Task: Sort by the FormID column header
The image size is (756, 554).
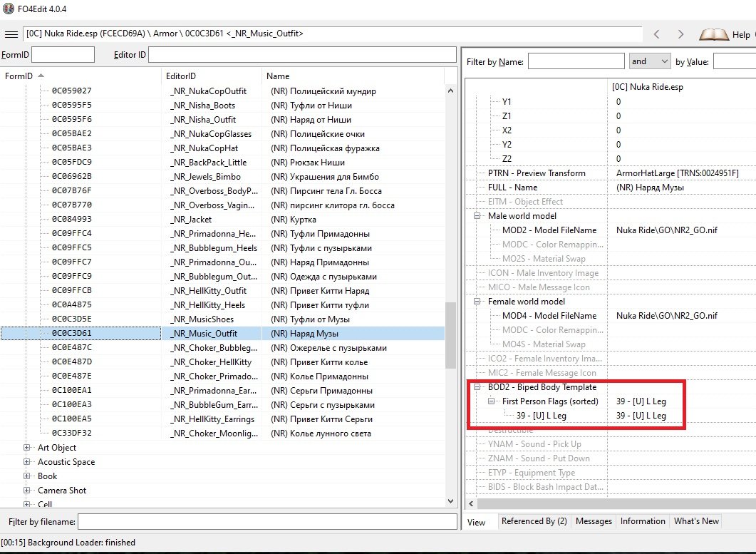Action: point(19,76)
